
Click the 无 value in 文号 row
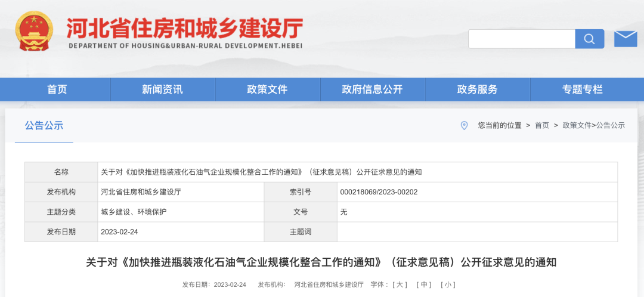(344, 212)
